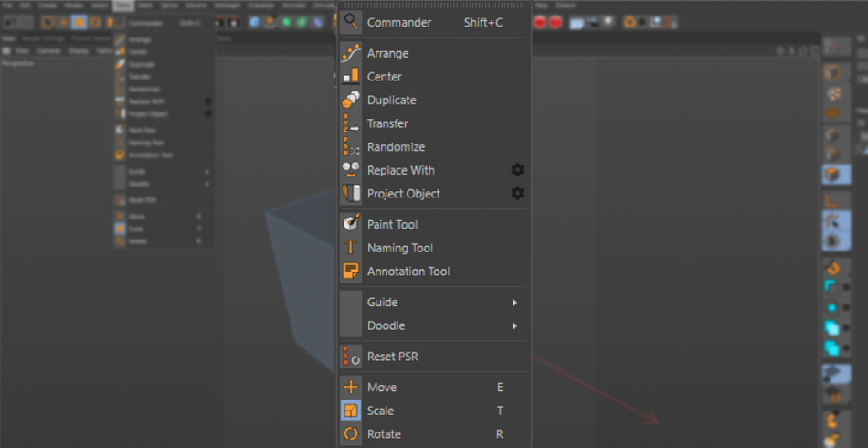Open the Project Object gear options

(517, 193)
